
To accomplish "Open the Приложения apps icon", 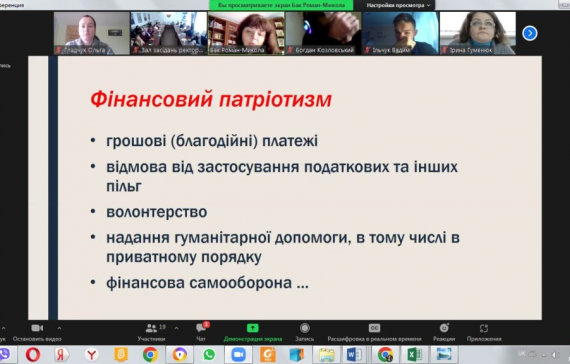I will (483, 328).
